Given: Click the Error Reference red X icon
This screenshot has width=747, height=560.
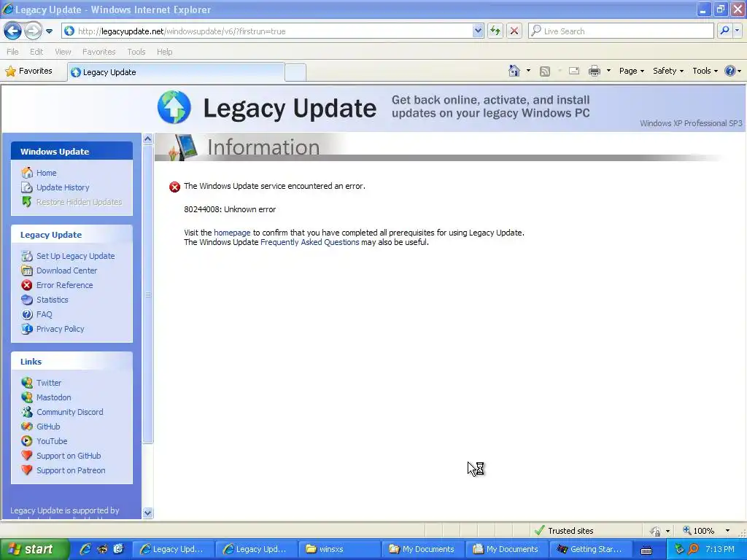Looking at the screenshot, I should (x=27, y=285).
